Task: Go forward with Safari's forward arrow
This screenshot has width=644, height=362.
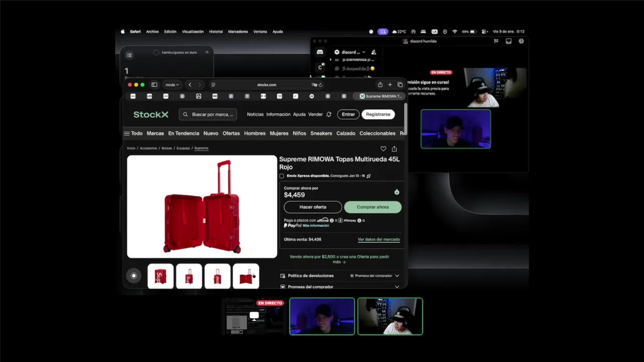Action: pos(200,85)
